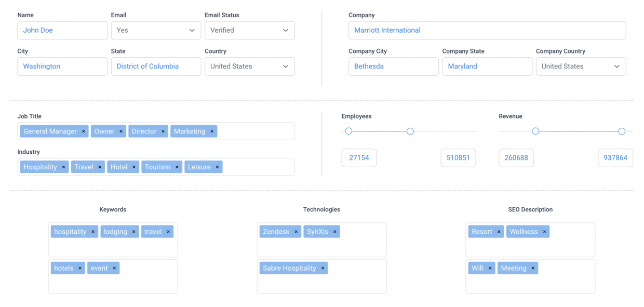
Task: Click the minimum Employees value box 27154
Action: (x=359, y=157)
